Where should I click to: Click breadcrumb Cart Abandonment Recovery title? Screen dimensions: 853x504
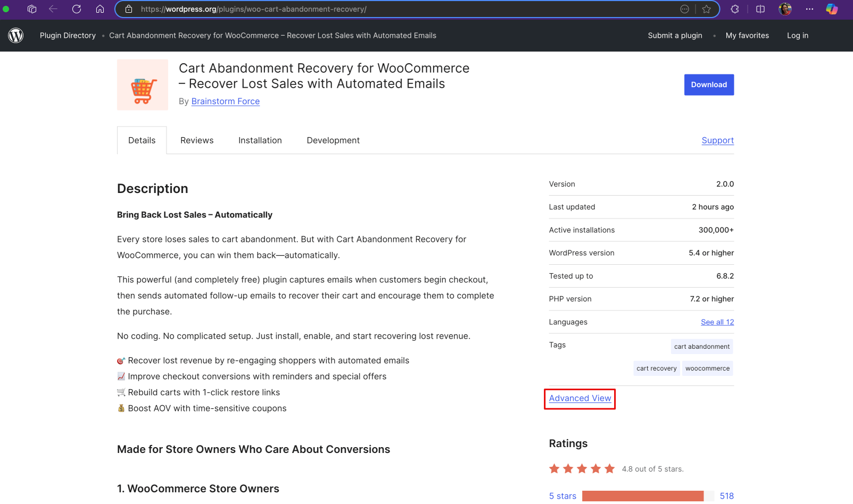coord(272,36)
